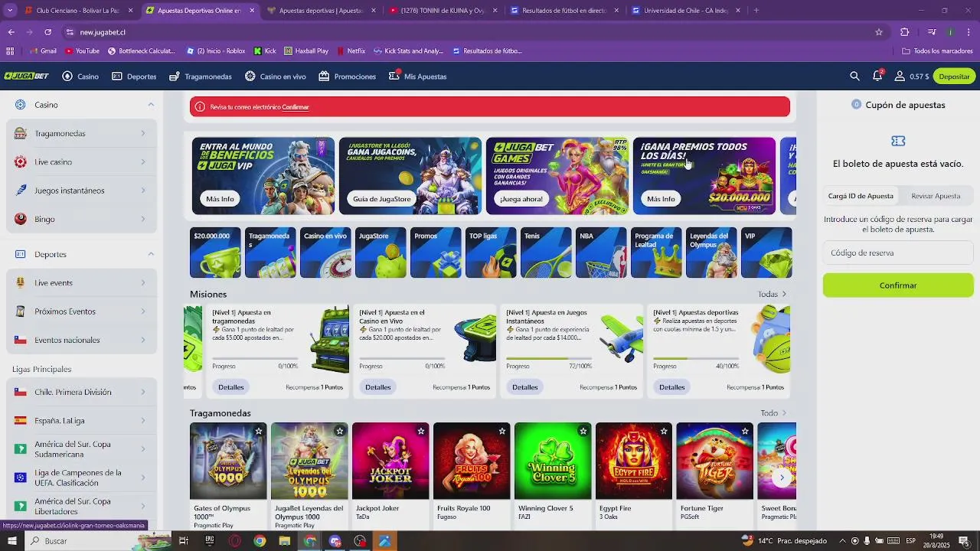Open the YouTube bookmark
Viewport: 980px width, 551px height.
click(x=82, y=51)
